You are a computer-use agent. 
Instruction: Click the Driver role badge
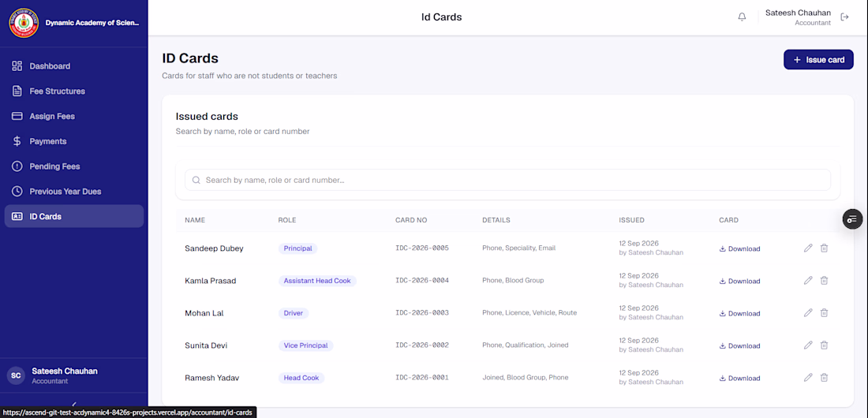[294, 313]
